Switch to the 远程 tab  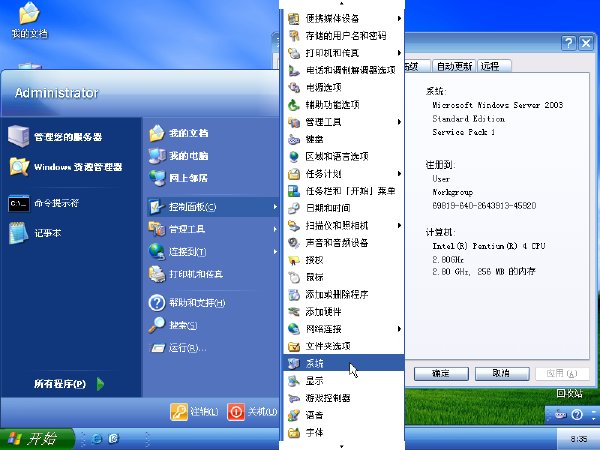point(494,66)
